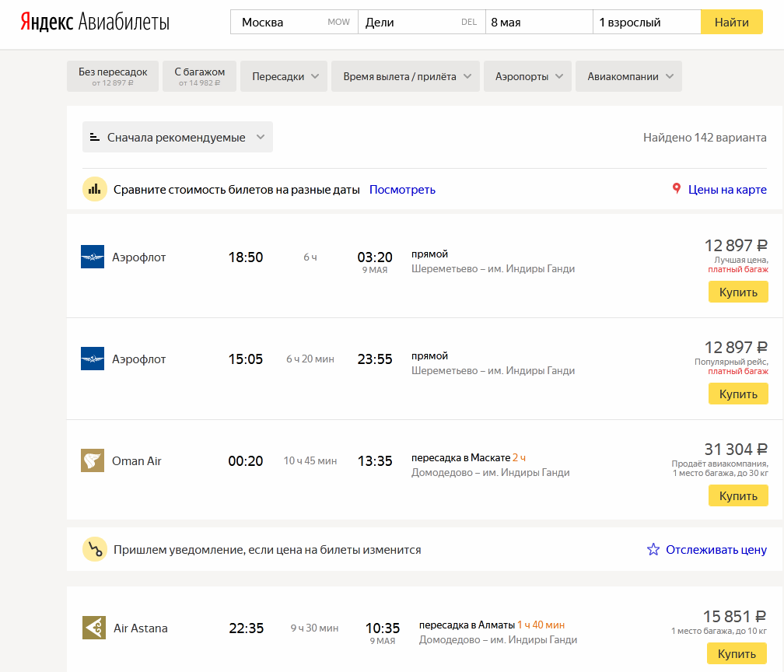Click the Air Astana airline logo
The width and height of the screenshot is (784, 672).
(x=94, y=628)
